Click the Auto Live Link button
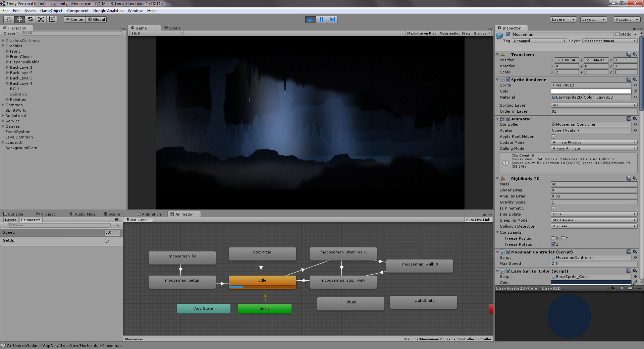The height and width of the screenshot is (349, 644). (478, 220)
